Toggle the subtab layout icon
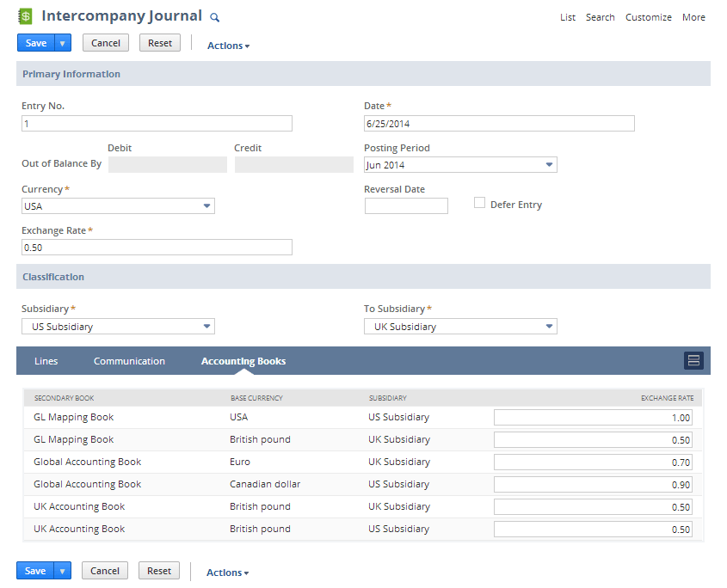This screenshot has width=727, height=588. coord(693,360)
